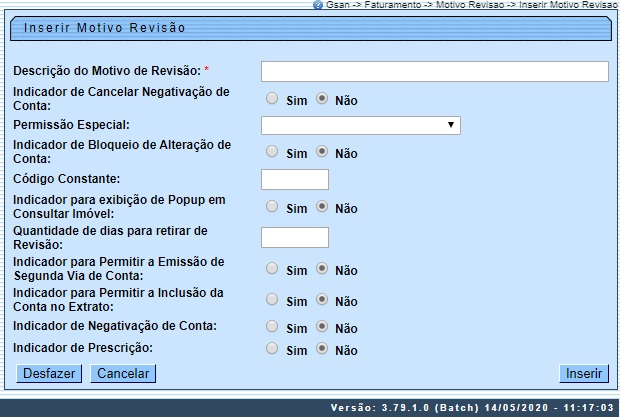Set Sim for Inclusão da Conta no Extrato
The width and height of the screenshot is (620, 418).
click(x=272, y=299)
